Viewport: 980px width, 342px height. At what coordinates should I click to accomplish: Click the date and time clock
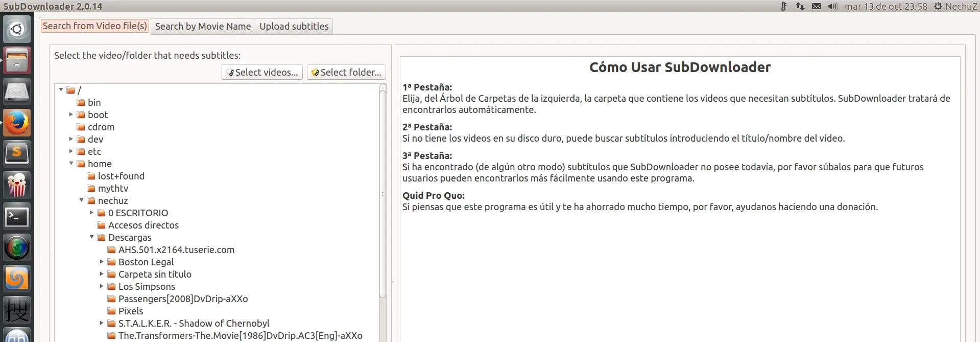click(x=886, y=6)
